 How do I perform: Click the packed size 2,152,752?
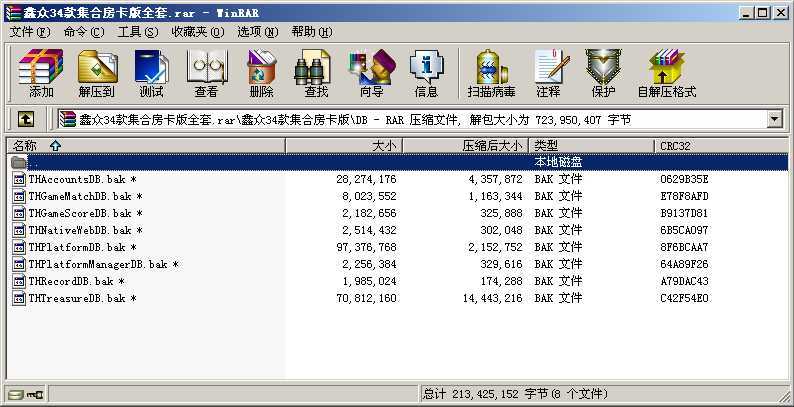click(x=495, y=248)
